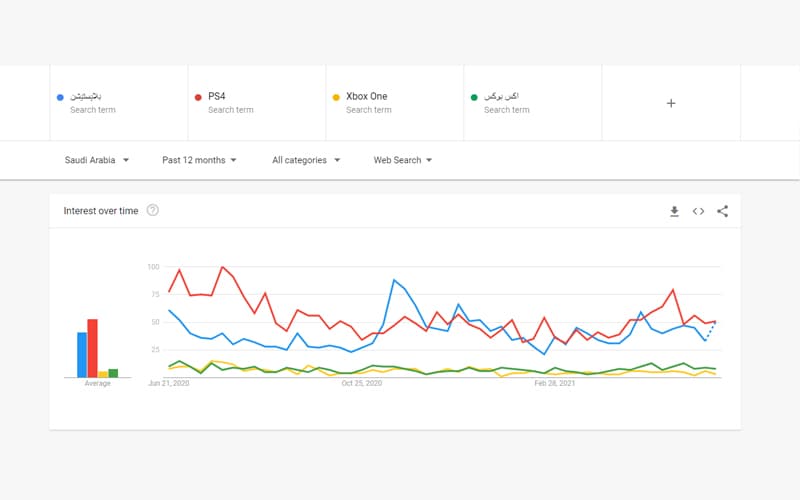Image resolution: width=800 pixels, height=500 pixels.
Task: Click the red dot beside PS4
Action: tap(198, 97)
